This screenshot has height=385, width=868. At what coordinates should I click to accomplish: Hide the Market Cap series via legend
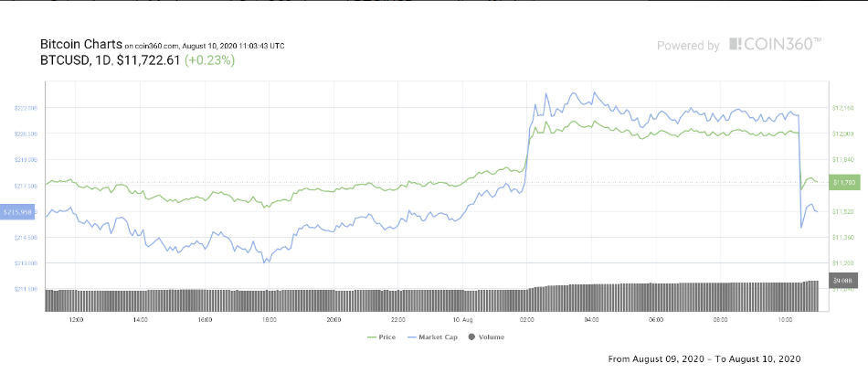click(431, 337)
